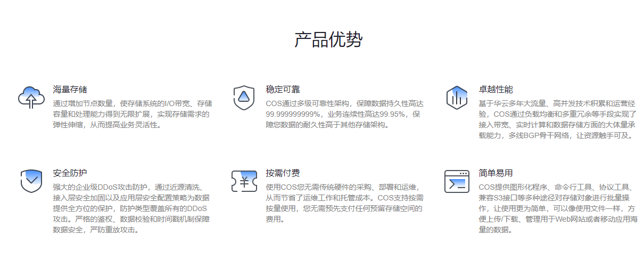The image size is (644, 275).
Task: Click the cloud upload icon beside 海量存储
Action: (x=31, y=98)
